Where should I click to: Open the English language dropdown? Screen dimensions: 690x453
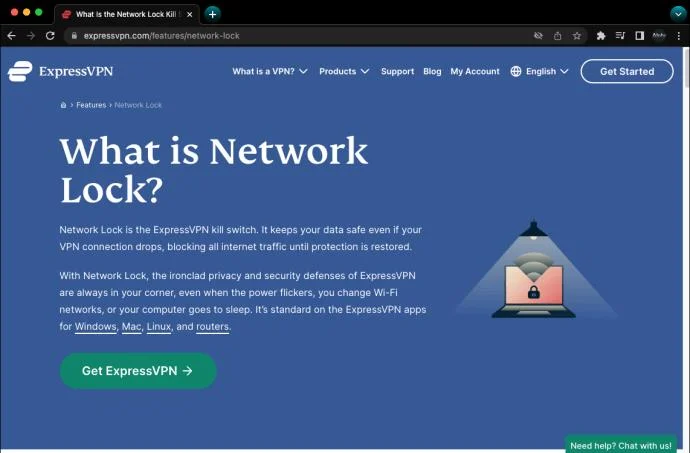pos(540,71)
